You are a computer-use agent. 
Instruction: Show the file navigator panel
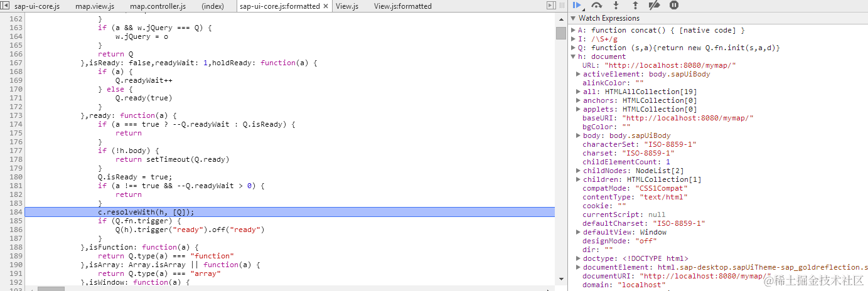click(5, 6)
